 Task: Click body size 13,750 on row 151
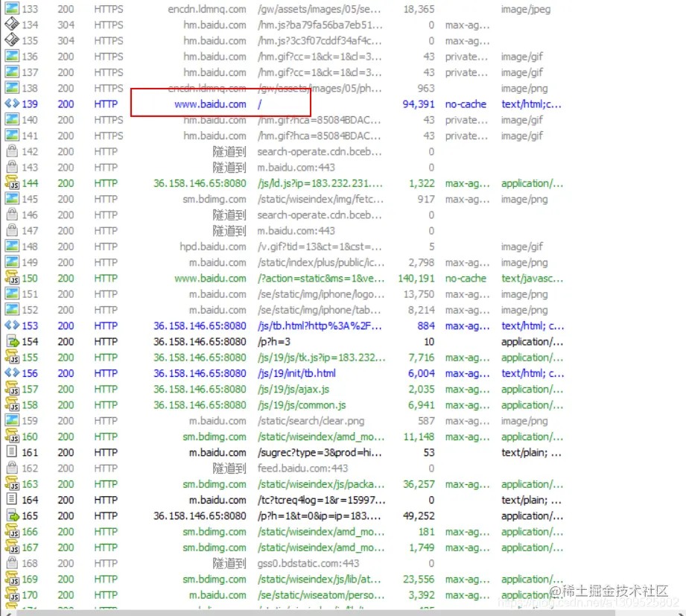pyautogui.click(x=419, y=294)
